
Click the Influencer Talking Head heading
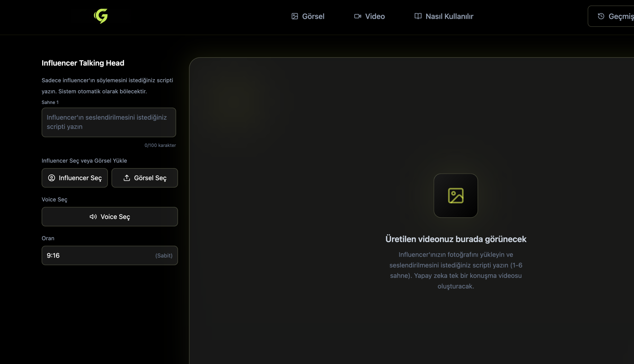pos(83,63)
